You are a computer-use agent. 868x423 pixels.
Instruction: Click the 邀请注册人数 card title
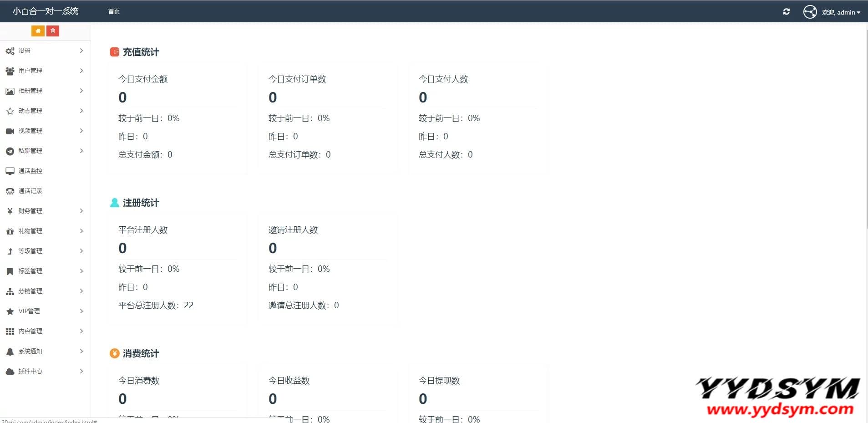click(293, 230)
